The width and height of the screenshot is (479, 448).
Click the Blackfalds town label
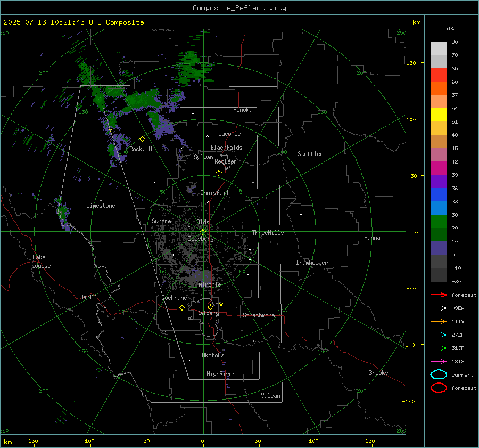[226, 148]
